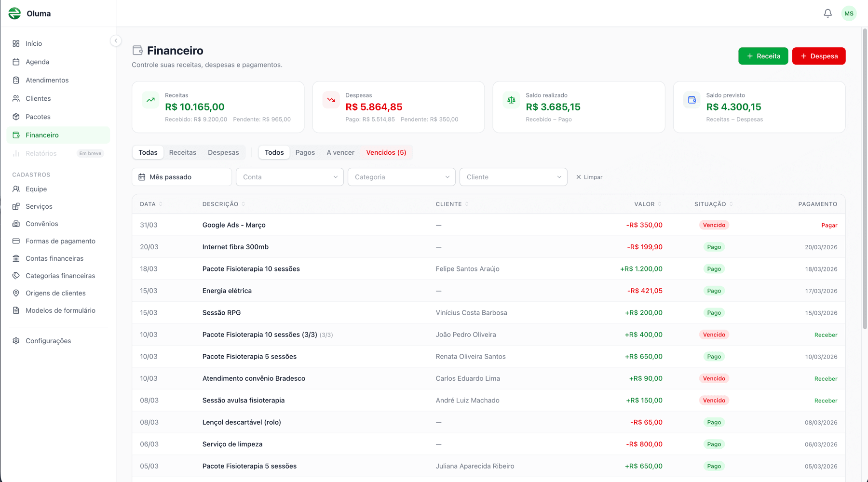
Task: Select the Todas transactions filter
Action: coord(148,152)
